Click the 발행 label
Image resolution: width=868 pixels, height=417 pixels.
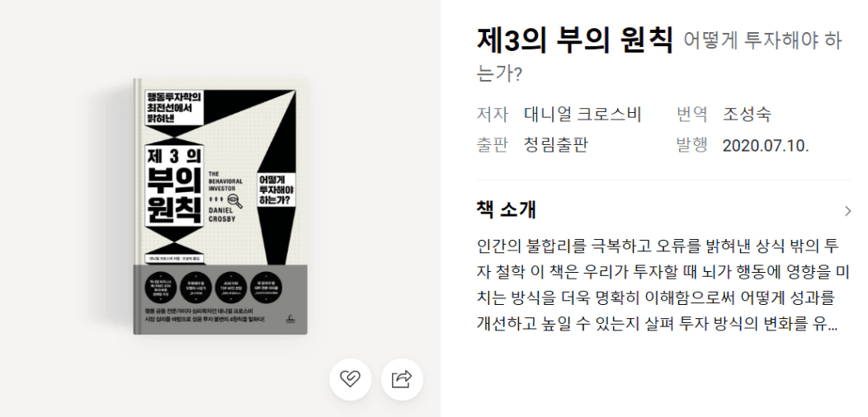click(691, 145)
